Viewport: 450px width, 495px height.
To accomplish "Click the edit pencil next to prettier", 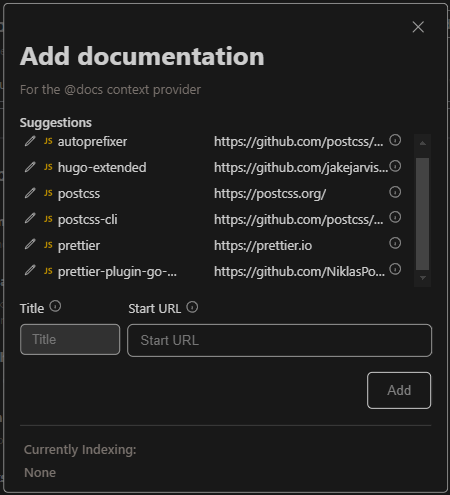I will point(30,245).
